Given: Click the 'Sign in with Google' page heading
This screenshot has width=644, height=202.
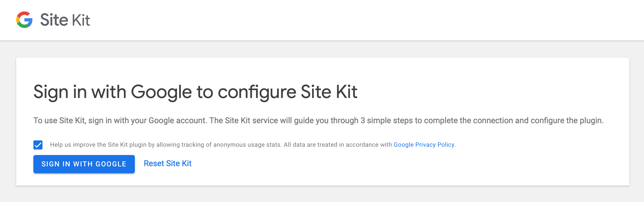Looking at the screenshot, I should (195, 92).
